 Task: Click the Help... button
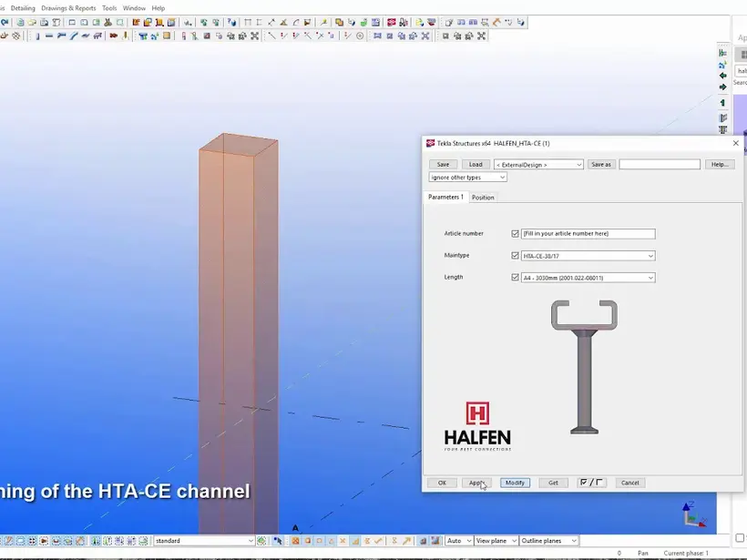pos(720,164)
